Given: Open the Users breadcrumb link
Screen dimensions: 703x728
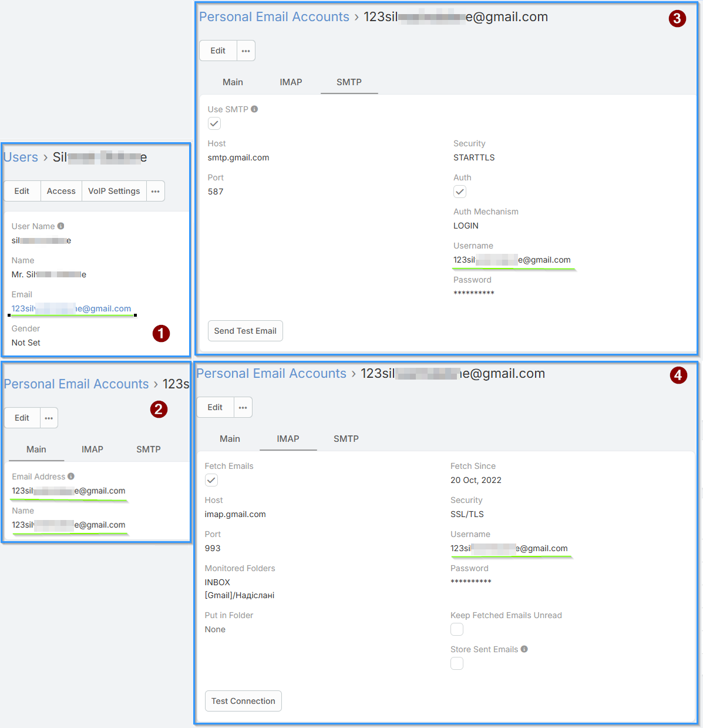Looking at the screenshot, I should (21, 157).
